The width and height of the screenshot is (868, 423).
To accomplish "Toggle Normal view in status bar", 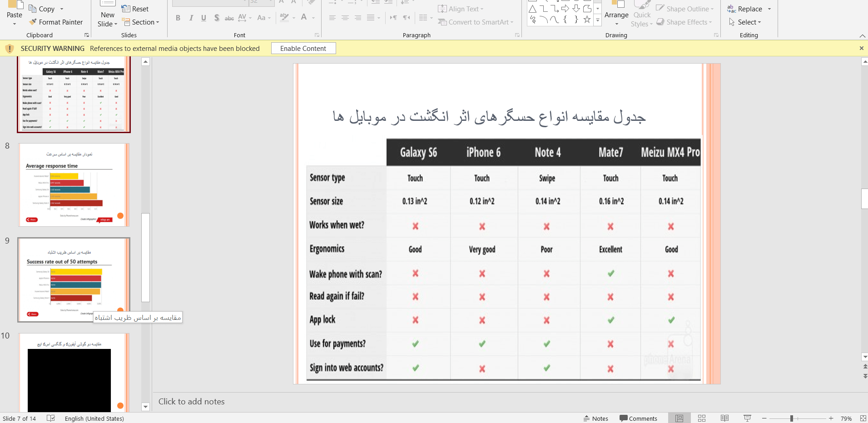I will [x=679, y=418].
